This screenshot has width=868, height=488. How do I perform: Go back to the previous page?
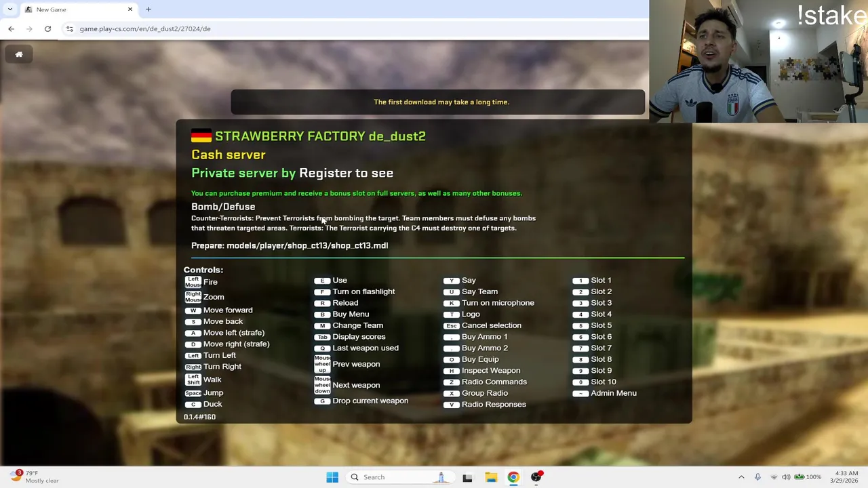point(11,28)
